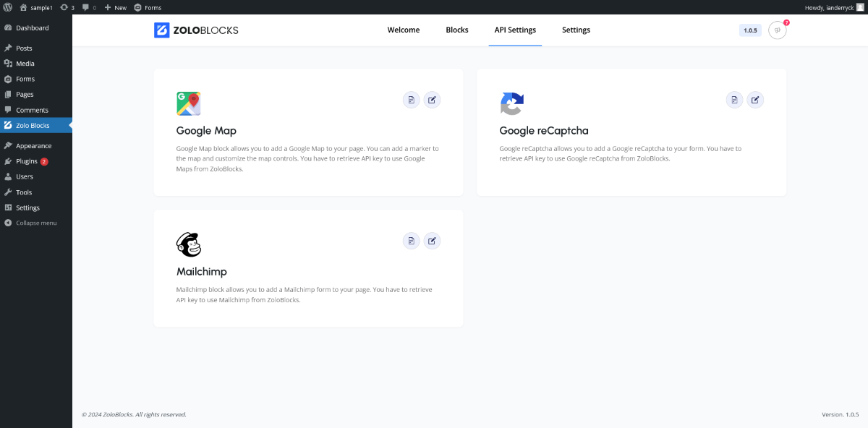Screen dimensions: 868x428
Task: Select the API Settings tab
Action: (x=515, y=30)
